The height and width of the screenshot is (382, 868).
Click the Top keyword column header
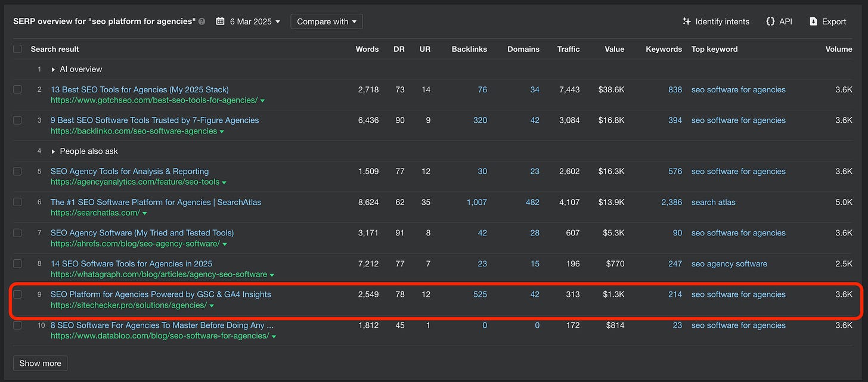point(715,49)
